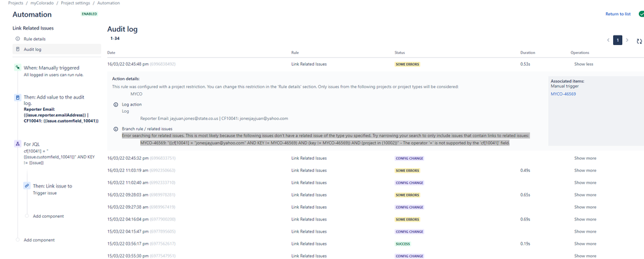Click Projects in the breadcrumb
This screenshot has width=644, height=259.
15,3
